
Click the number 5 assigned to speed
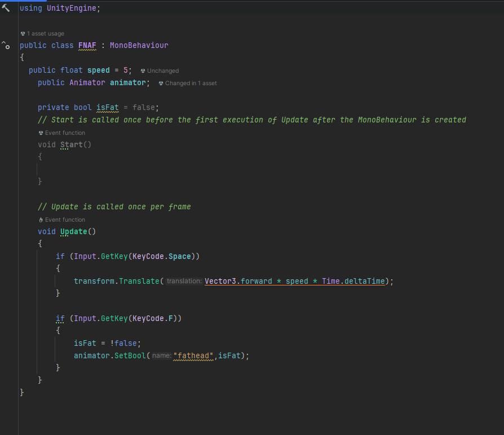[126, 71]
